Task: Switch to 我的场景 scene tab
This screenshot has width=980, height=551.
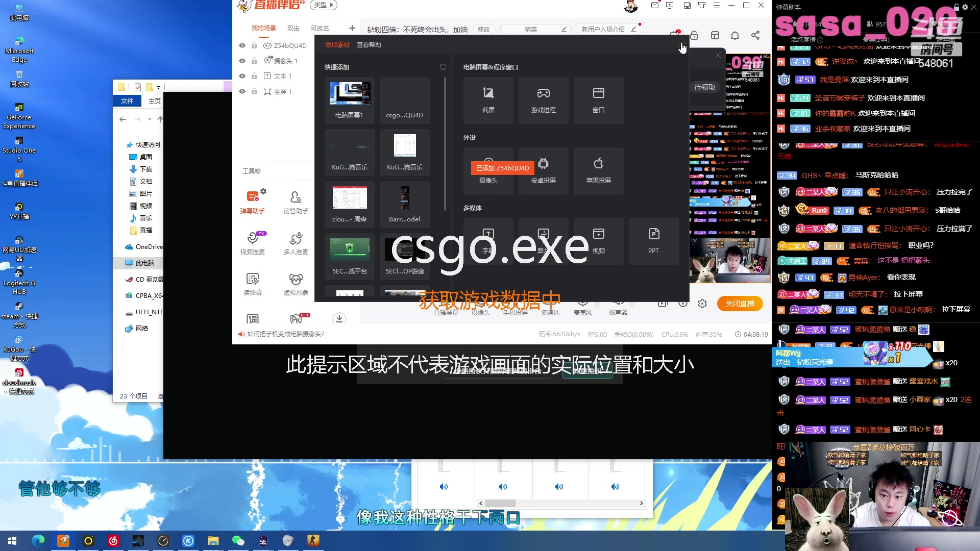Action: coord(264,28)
